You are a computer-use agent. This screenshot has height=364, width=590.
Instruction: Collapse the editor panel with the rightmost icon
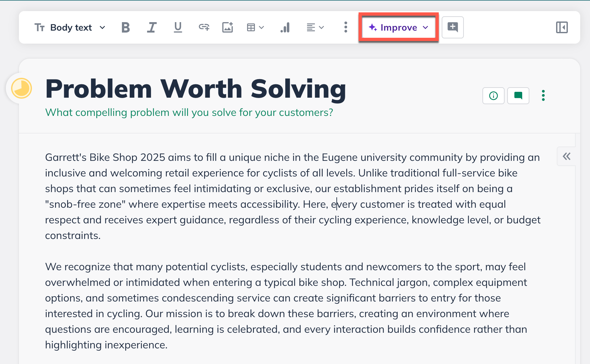(562, 27)
